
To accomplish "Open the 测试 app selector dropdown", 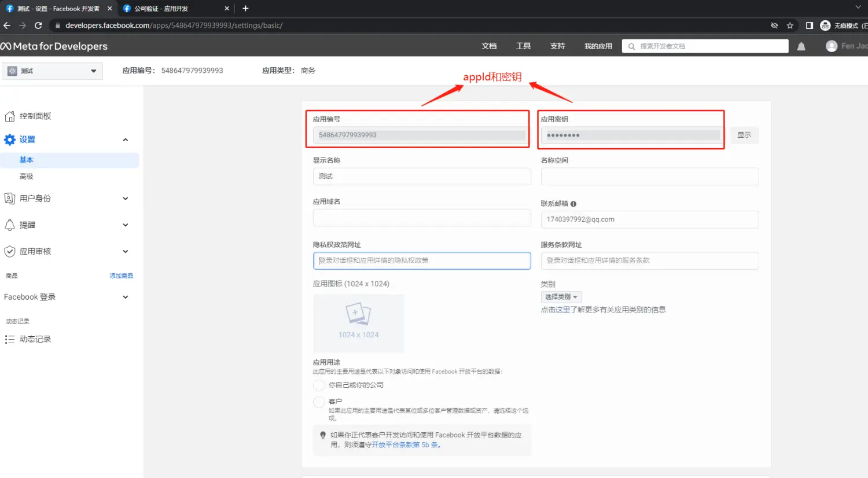I will click(x=52, y=71).
